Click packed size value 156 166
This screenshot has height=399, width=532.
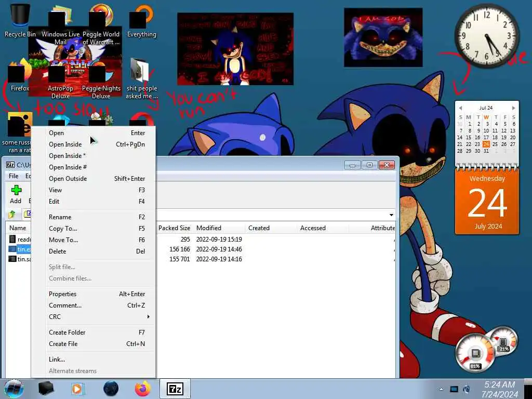(x=179, y=249)
